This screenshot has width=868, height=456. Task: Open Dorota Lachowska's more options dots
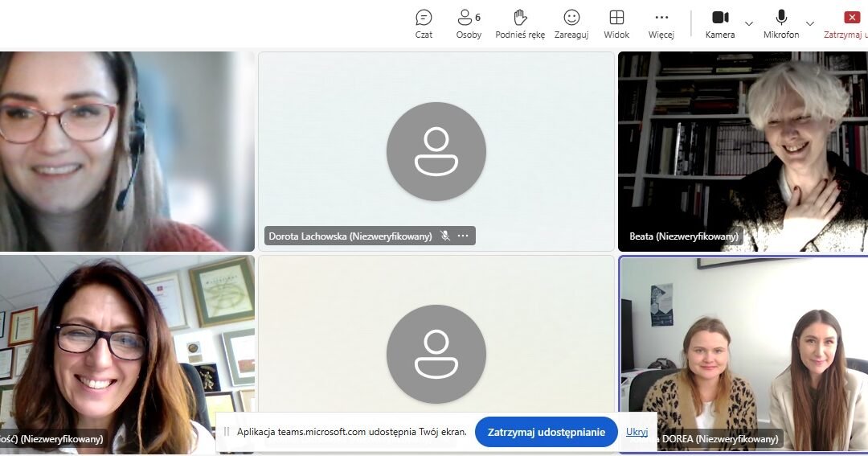[x=463, y=236]
